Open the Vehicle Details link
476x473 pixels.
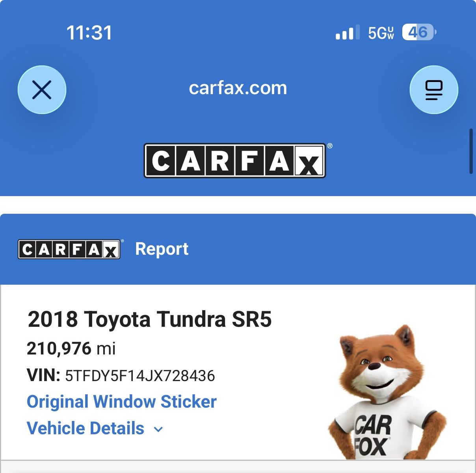pyautogui.click(x=86, y=428)
